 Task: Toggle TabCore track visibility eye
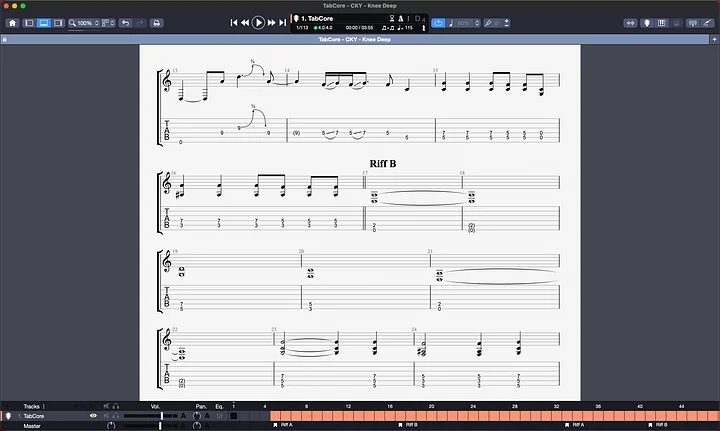93,416
